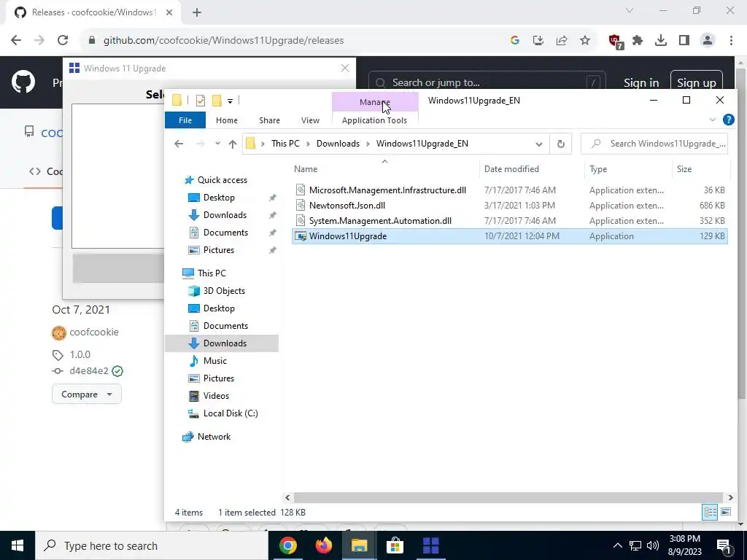
Task: Click the network tray icon
Action: coord(635,545)
